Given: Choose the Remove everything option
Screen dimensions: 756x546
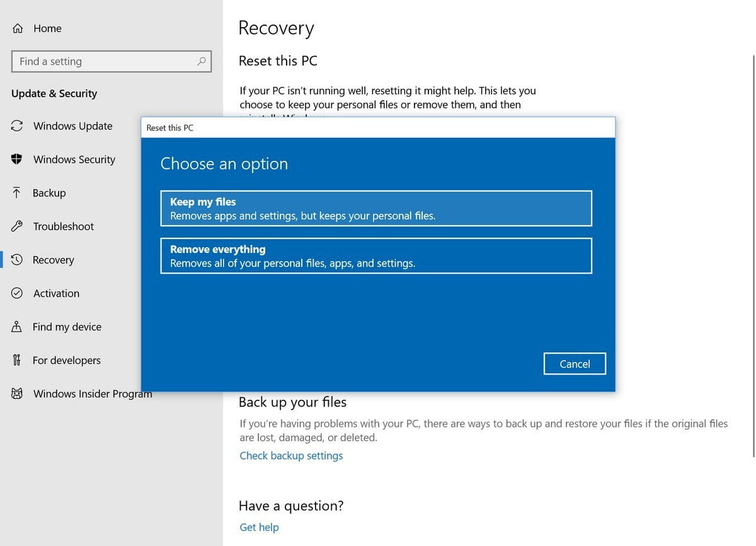Looking at the screenshot, I should 376,255.
